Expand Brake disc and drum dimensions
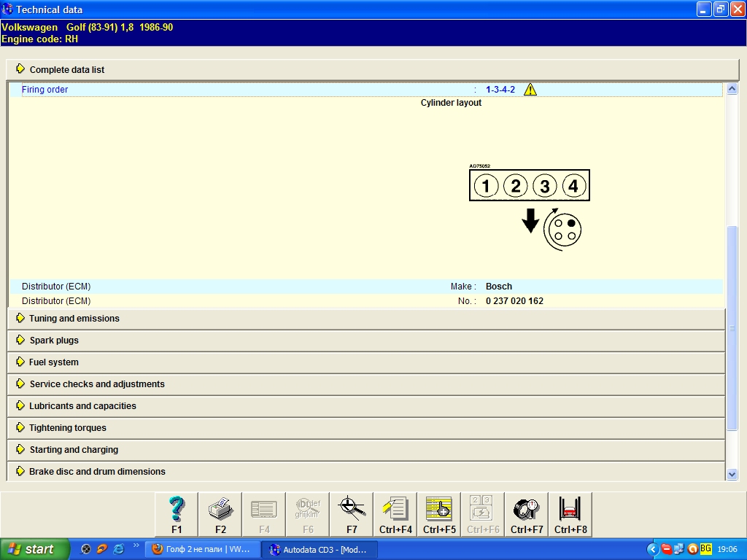This screenshot has height=560, width=747. (x=97, y=472)
